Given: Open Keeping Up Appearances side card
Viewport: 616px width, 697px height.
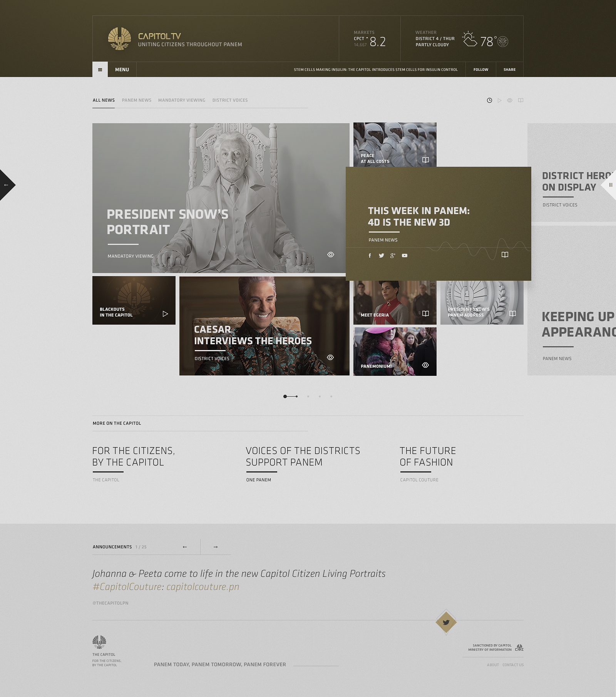Looking at the screenshot, I should 572,300.
